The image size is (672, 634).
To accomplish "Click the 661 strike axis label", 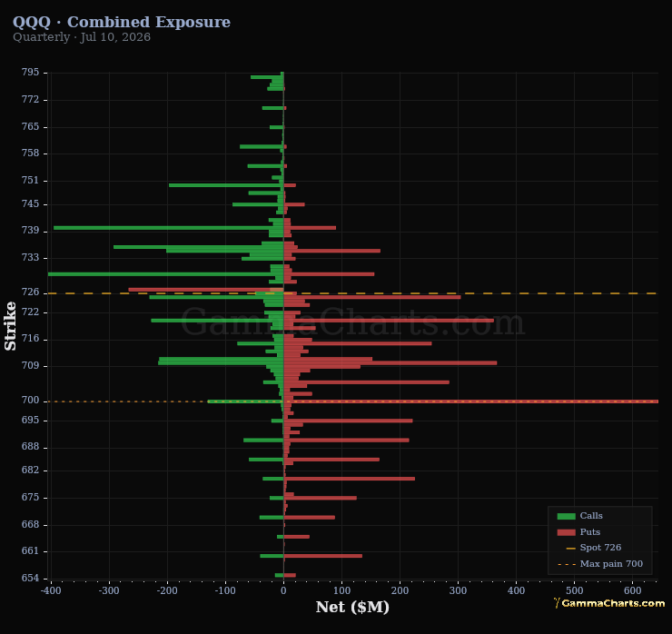I will pyautogui.click(x=30, y=550).
